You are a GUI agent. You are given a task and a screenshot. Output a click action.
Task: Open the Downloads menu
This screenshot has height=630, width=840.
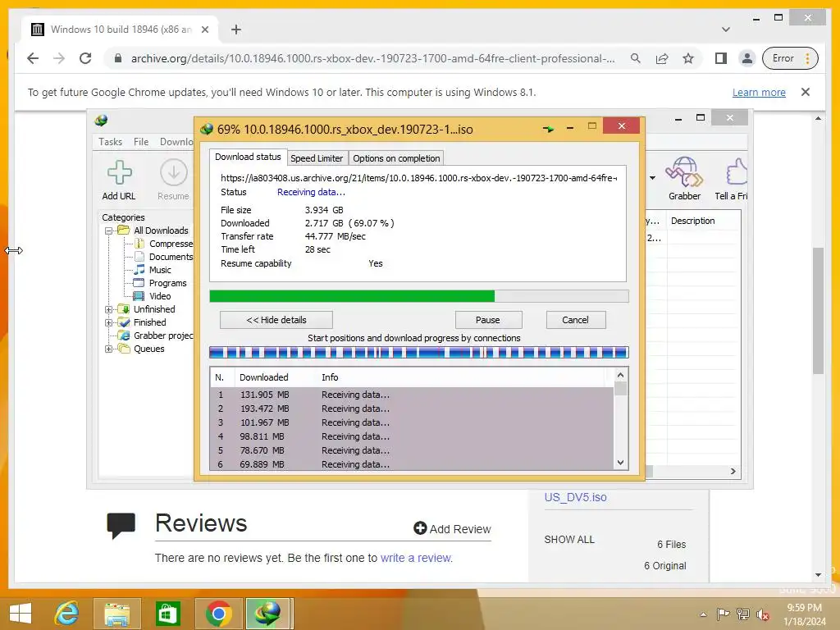[176, 141]
